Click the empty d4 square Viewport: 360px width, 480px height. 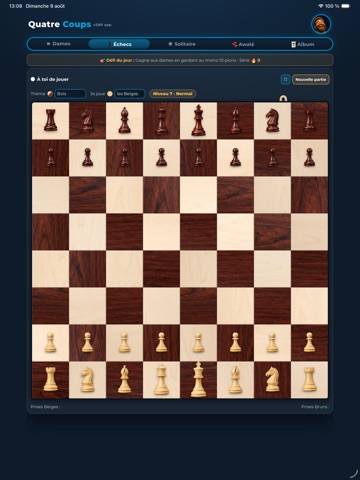click(161, 269)
